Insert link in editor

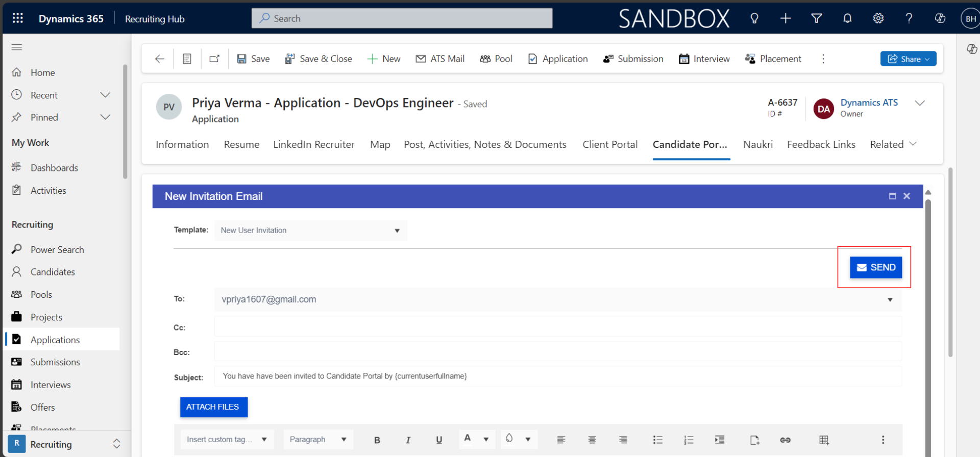pyautogui.click(x=785, y=440)
